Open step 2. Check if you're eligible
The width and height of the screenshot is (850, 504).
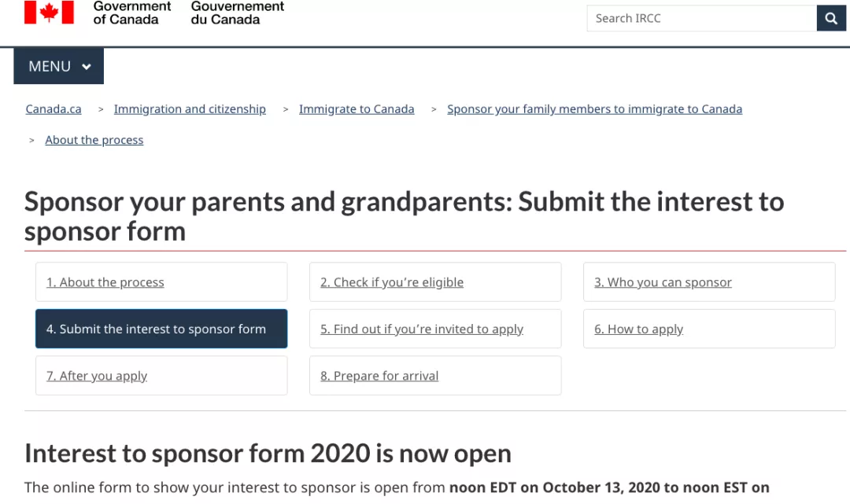392,282
